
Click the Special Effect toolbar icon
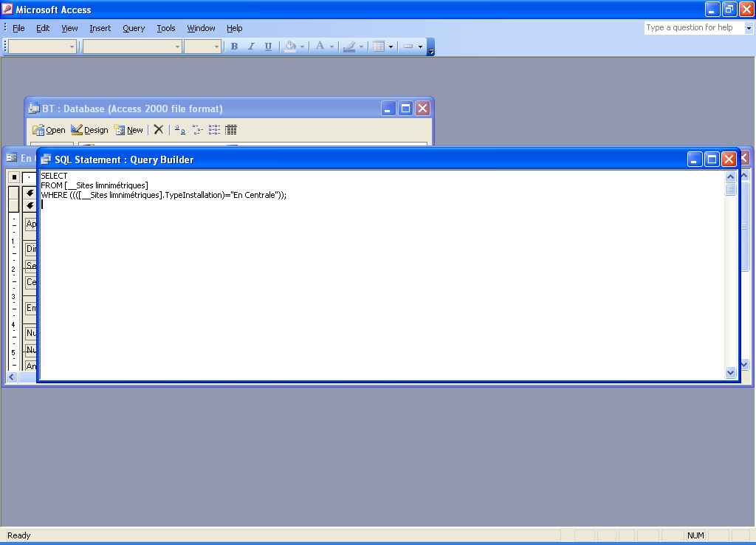tap(408, 47)
